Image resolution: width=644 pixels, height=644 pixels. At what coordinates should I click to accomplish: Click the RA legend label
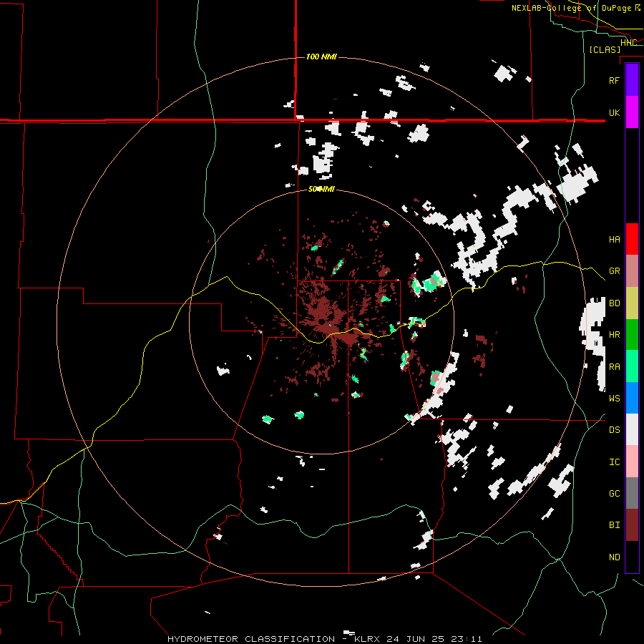point(615,367)
